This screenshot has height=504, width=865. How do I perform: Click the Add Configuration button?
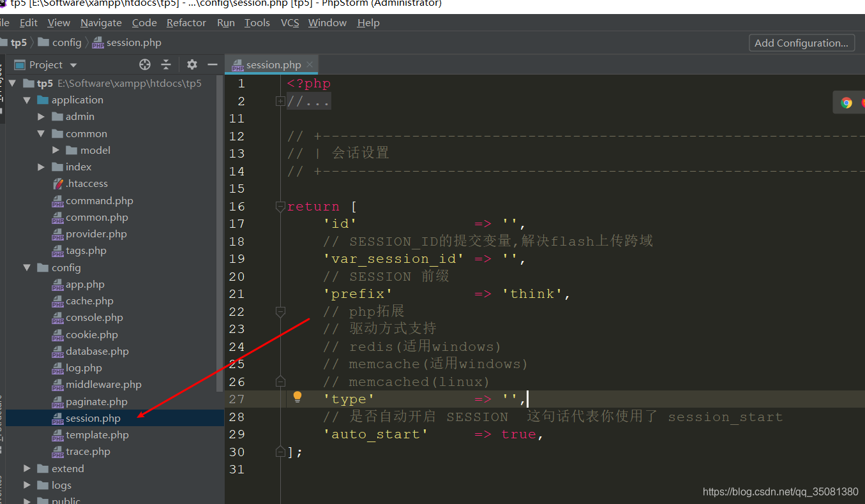[x=801, y=43]
